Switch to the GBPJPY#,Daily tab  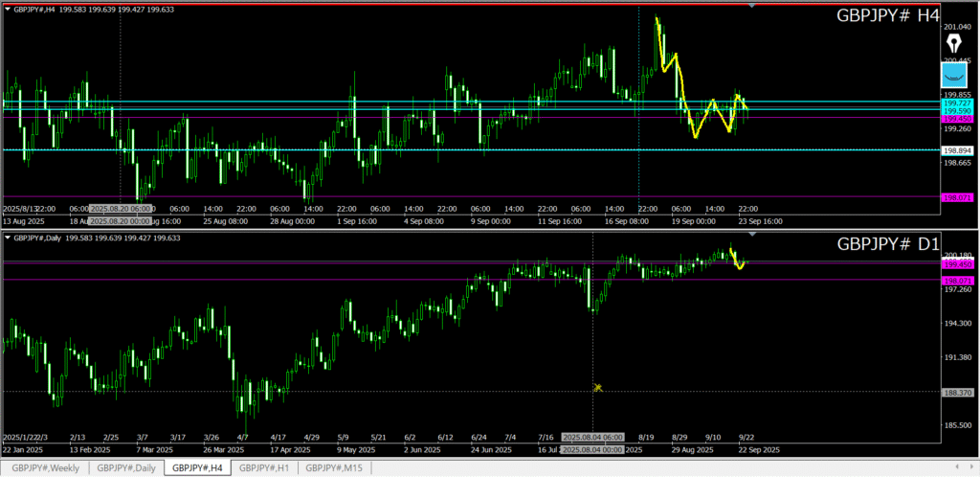(x=126, y=467)
